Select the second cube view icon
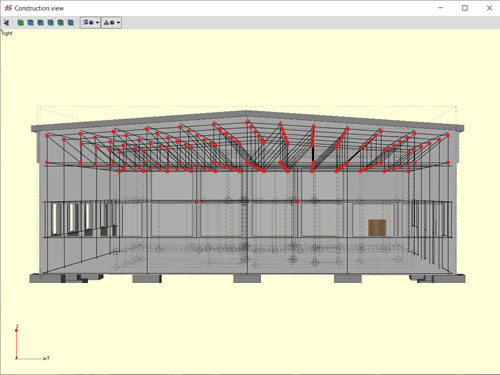 click(x=31, y=23)
